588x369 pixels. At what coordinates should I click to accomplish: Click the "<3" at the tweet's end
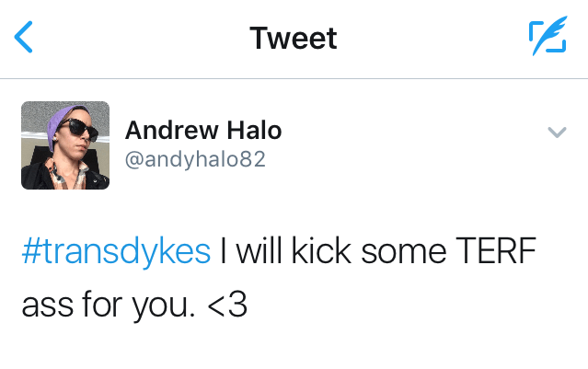point(225,304)
